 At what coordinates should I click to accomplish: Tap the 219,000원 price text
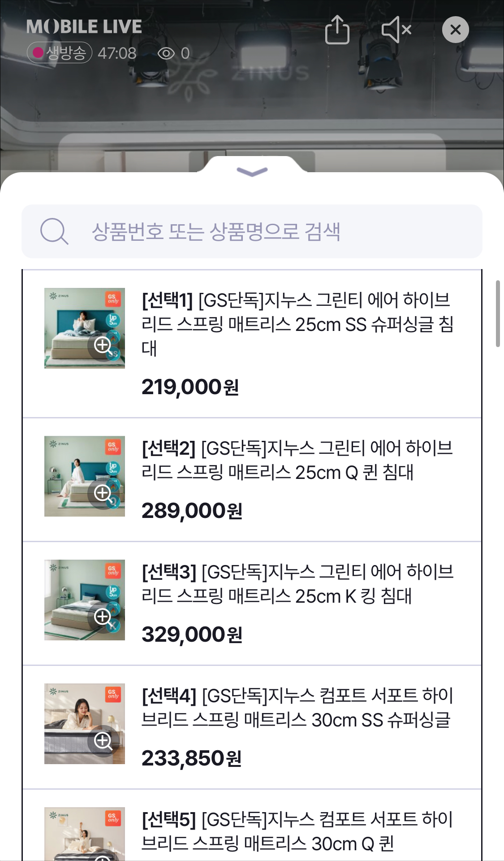pyautogui.click(x=190, y=387)
